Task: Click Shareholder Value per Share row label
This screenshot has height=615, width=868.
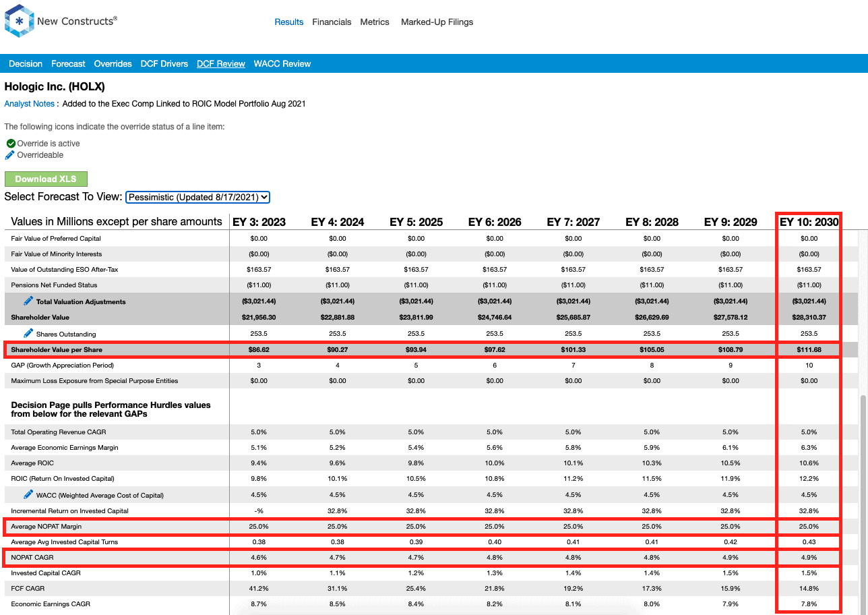Action: click(x=57, y=350)
